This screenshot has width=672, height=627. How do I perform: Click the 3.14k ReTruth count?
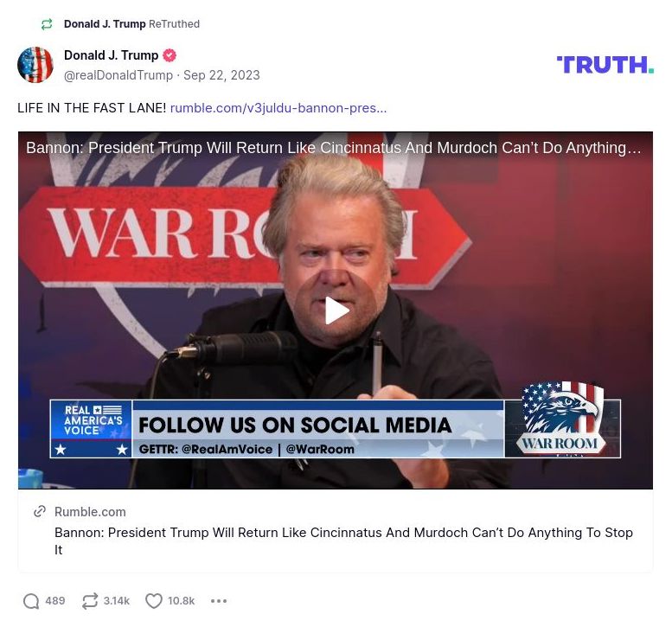coord(117,601)
